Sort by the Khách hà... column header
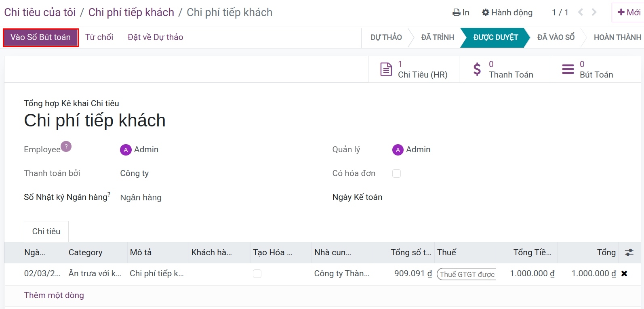 (220, 252)
